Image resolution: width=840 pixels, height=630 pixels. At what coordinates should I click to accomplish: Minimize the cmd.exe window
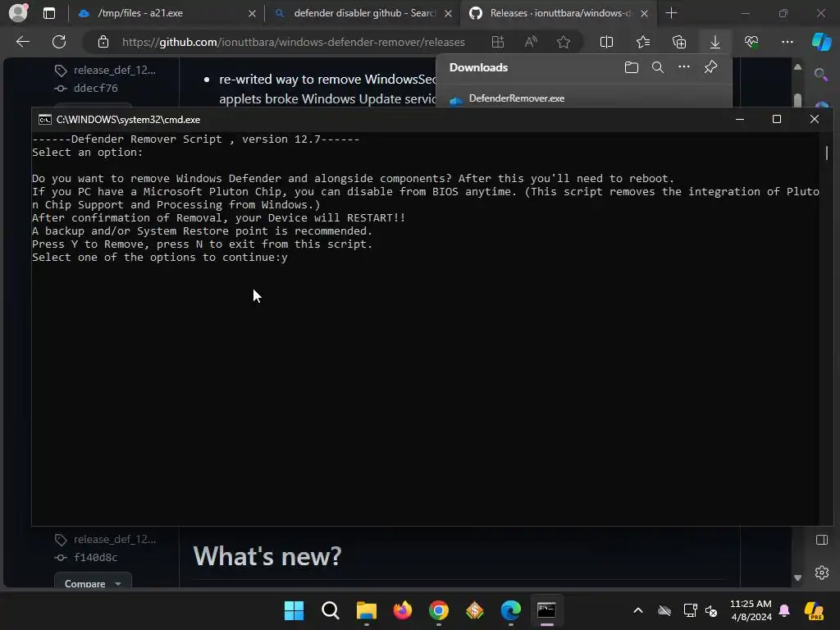click(740, 120)
